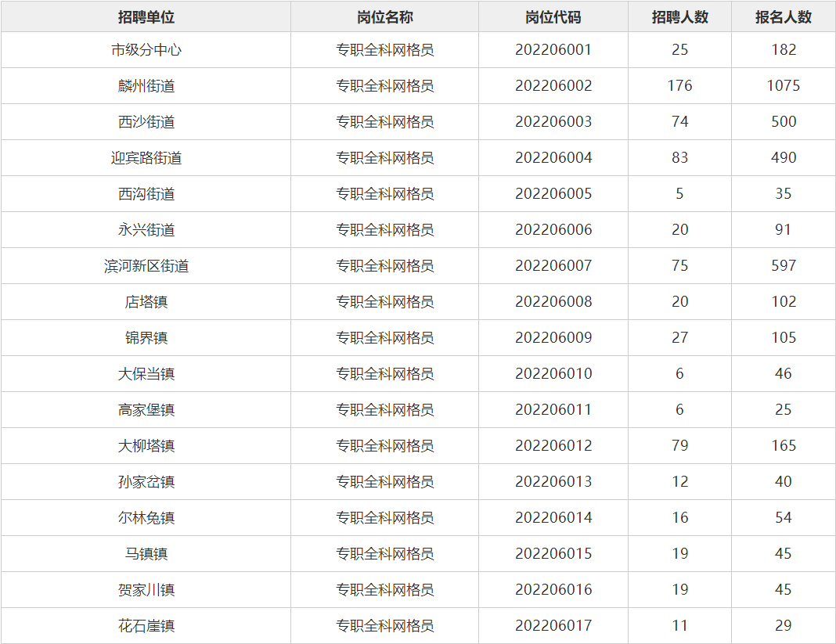Click applicant count 597

coord(784,266)
